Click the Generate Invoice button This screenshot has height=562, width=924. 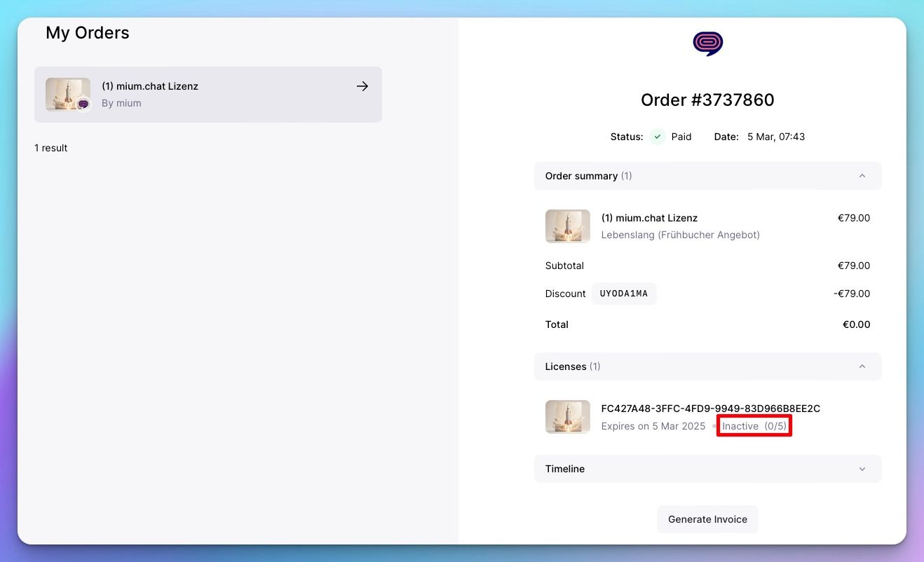(707, 519)
